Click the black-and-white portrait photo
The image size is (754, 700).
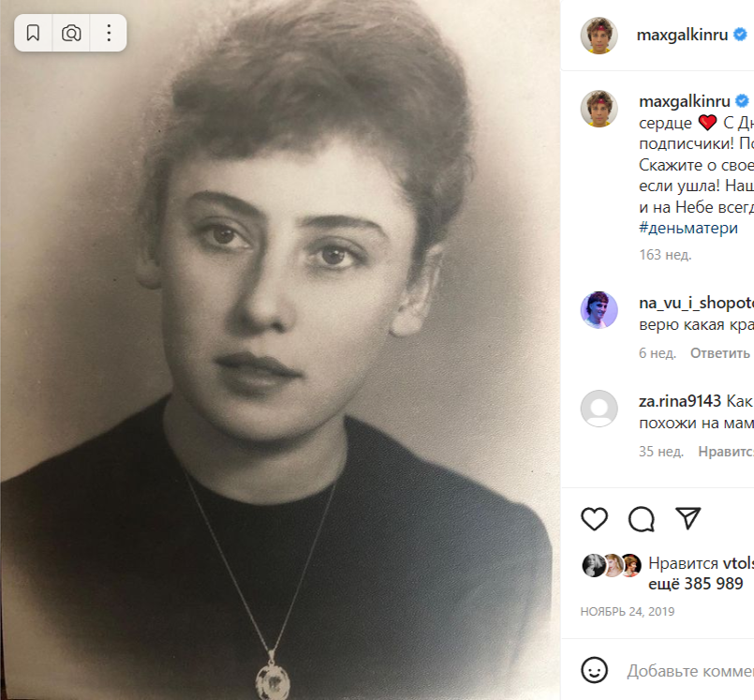pos(281,375)
